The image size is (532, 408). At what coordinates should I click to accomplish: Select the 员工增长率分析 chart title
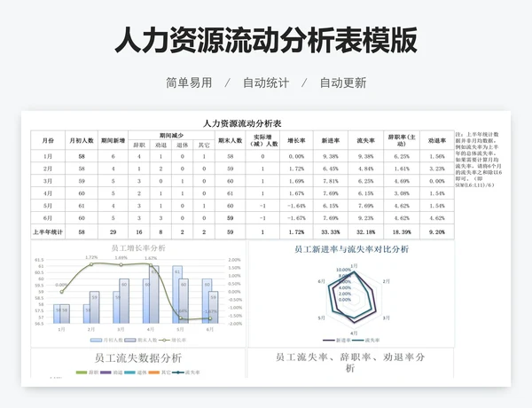click(138, 248)
